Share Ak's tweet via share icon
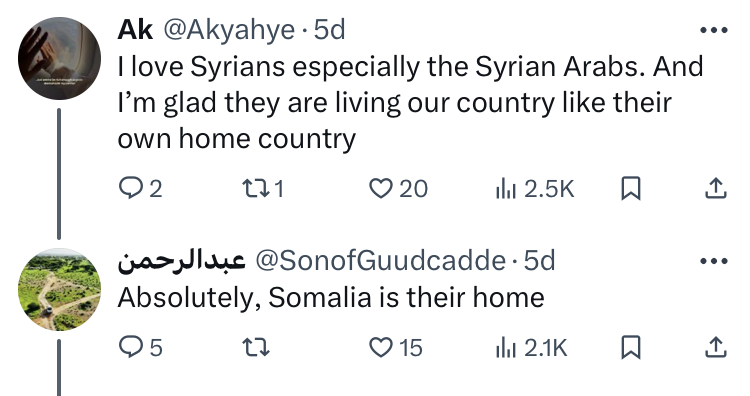This screenshot has height=396, width=750. tap(716, 188)
